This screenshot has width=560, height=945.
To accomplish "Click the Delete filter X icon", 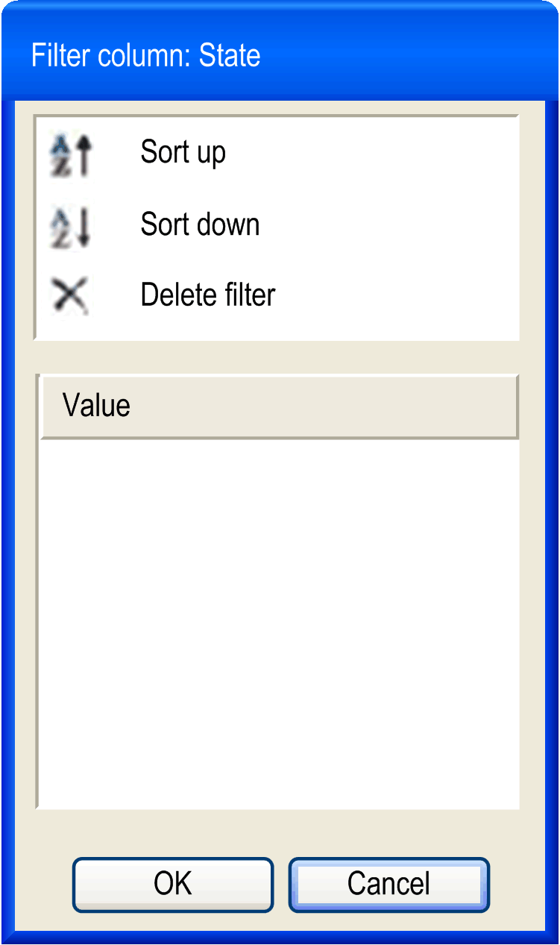I will [69, 295].
